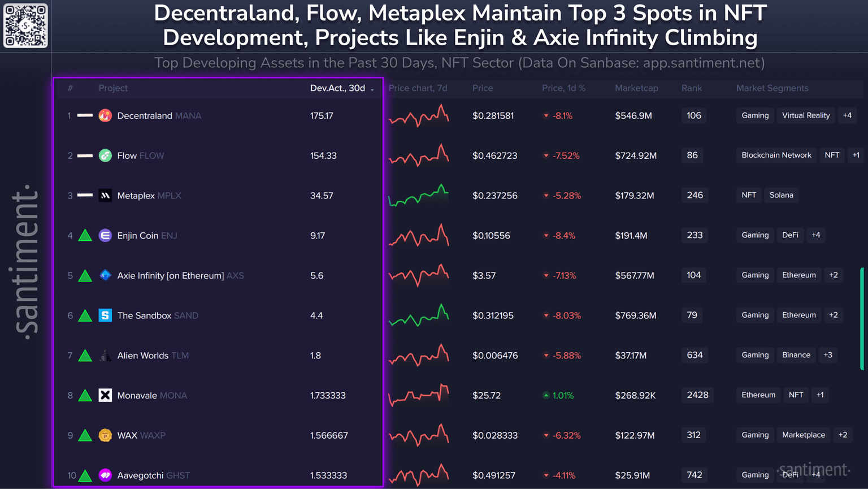Expand WAX's +2 market segments

[843, 435]
